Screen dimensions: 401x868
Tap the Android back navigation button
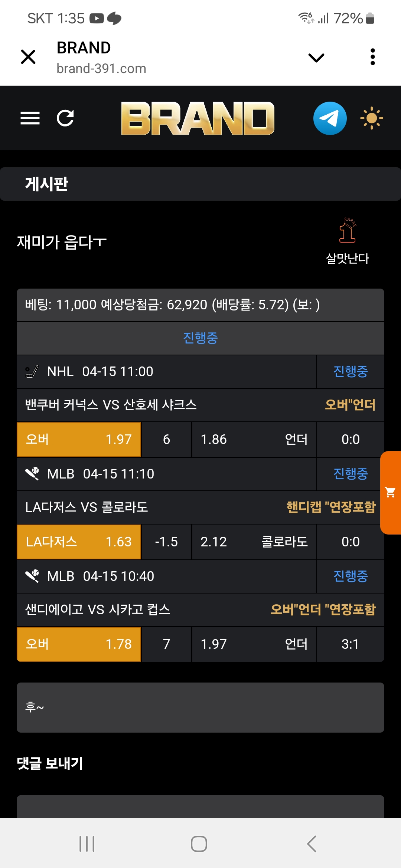(312, 844)
